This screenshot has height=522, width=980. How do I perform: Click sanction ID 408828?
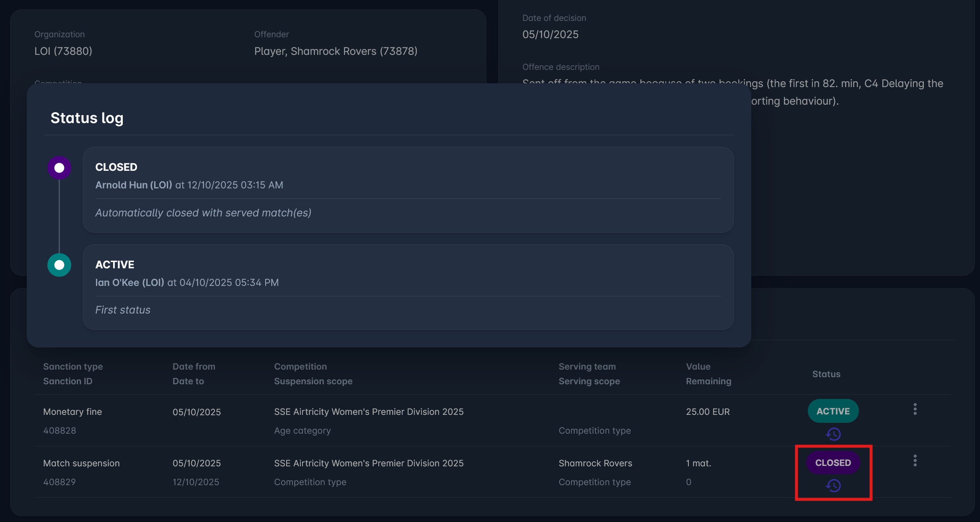59,430
